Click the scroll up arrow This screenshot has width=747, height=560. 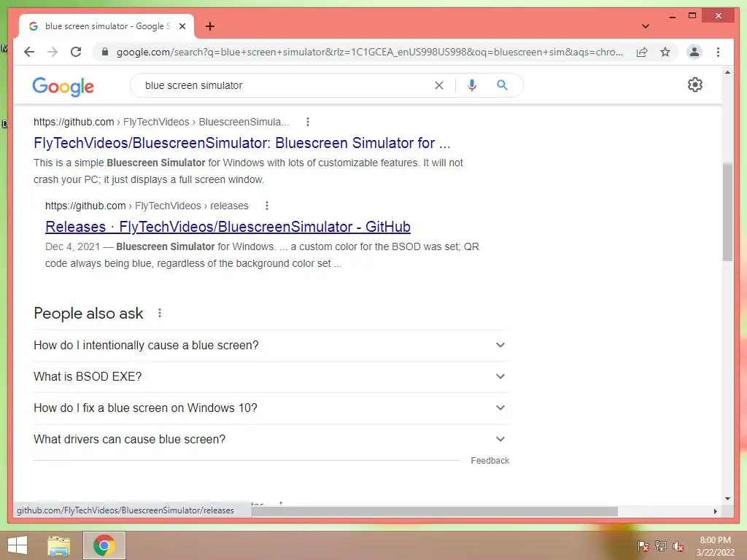pyautogui.click(x=727, y=73)
